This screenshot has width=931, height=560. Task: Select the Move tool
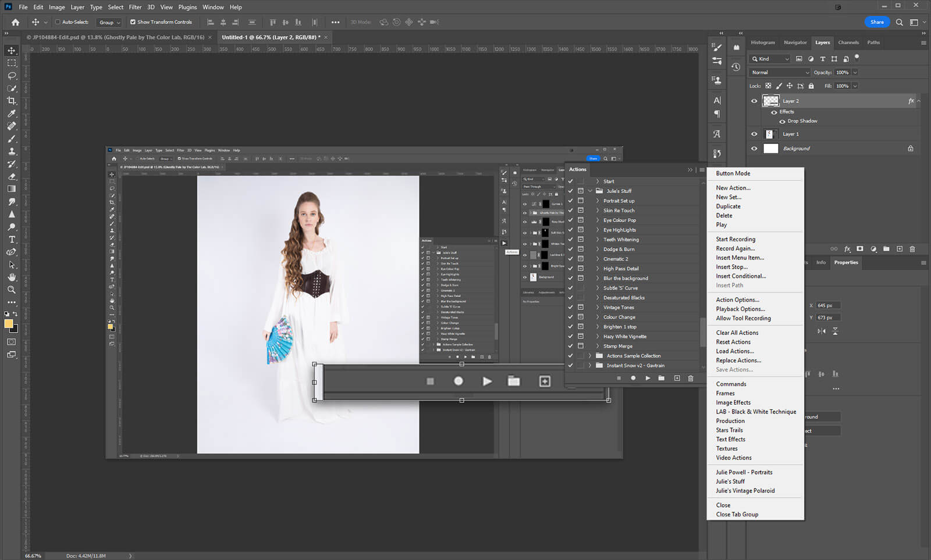[x=12, y=51]
